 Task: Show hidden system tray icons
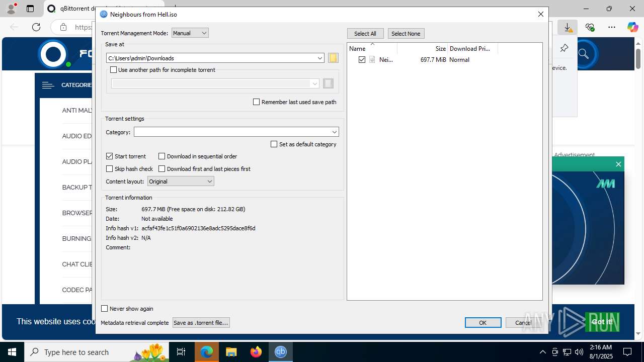pyautogui.click(x=542, y=352)
